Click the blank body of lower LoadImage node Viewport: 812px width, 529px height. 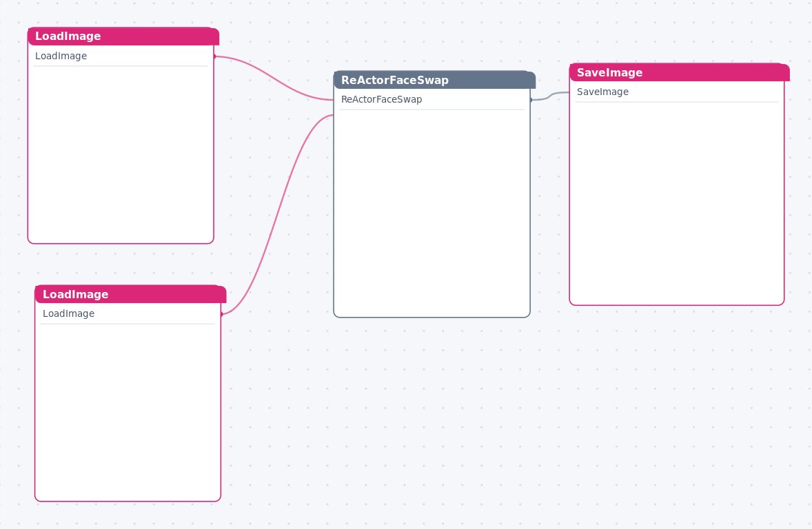[x=128, y=412]
